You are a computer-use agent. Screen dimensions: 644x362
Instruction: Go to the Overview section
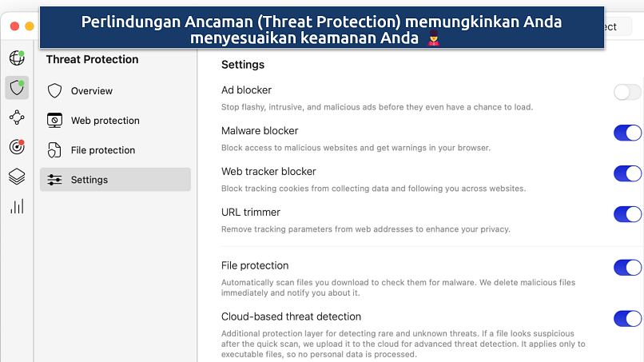click(92, 91)
